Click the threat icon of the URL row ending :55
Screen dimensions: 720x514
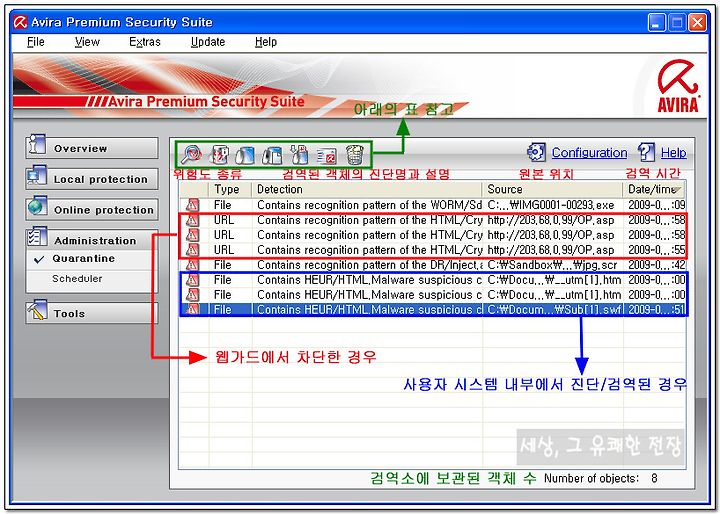[x=192, y=249]
